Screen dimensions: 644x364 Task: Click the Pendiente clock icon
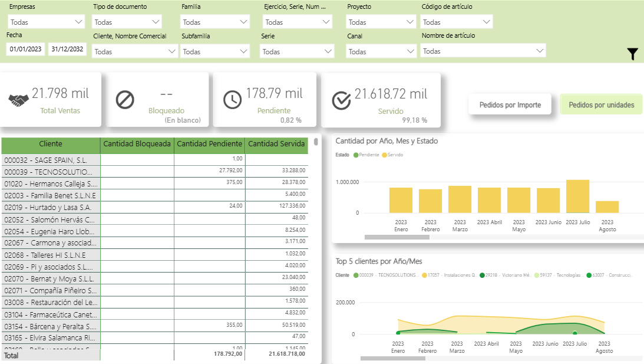[233, 100]
